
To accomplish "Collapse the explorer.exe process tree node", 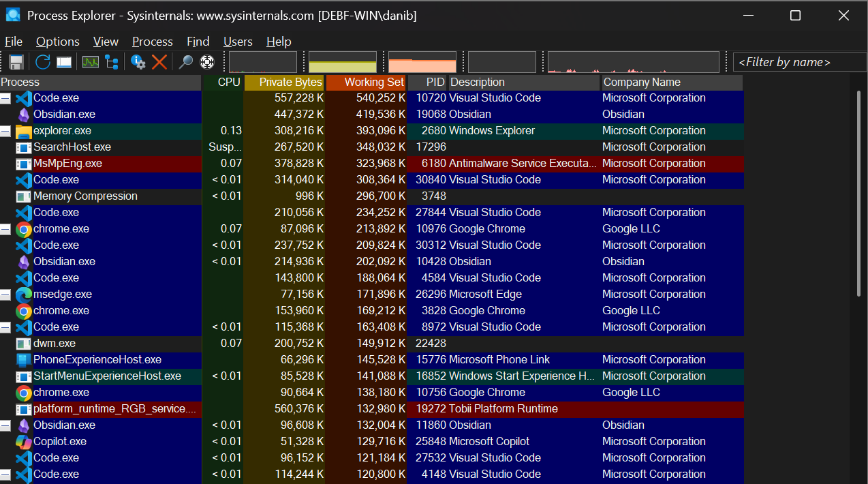I will [x=5, y=131].
